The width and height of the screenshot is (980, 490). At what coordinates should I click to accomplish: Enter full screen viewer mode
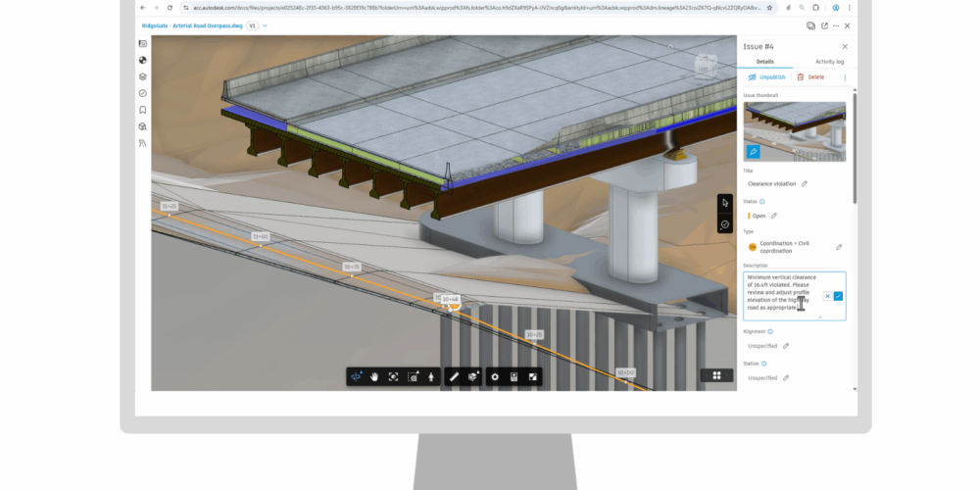pos(532,376)
